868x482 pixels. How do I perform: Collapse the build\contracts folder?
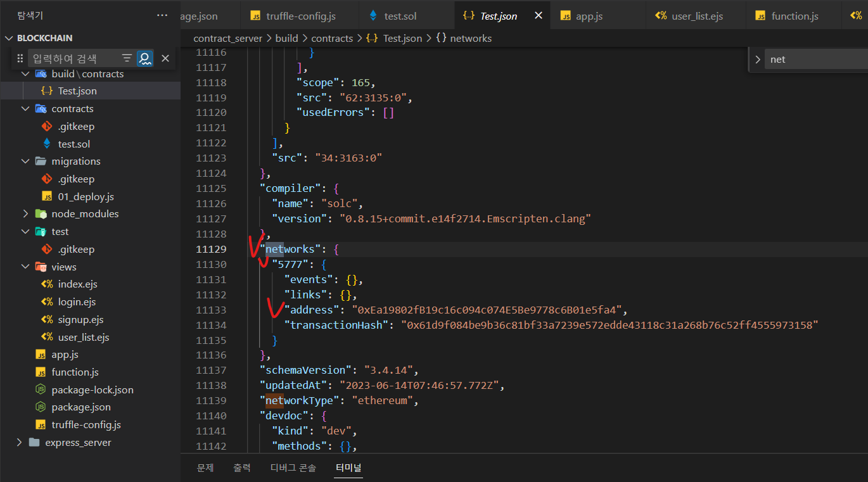[25, 74]
